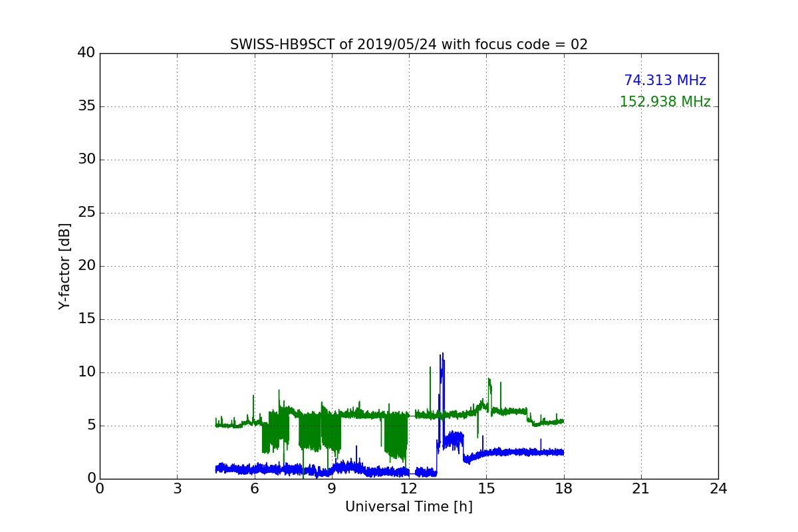Click the y-axis tick label 10

click(x=86, y=372)
